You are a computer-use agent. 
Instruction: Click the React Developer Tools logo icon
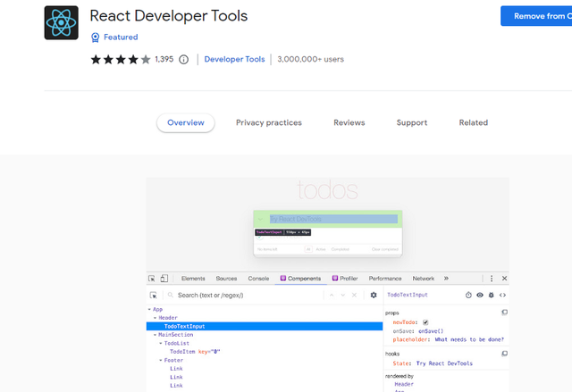click(x=62, y=22)
